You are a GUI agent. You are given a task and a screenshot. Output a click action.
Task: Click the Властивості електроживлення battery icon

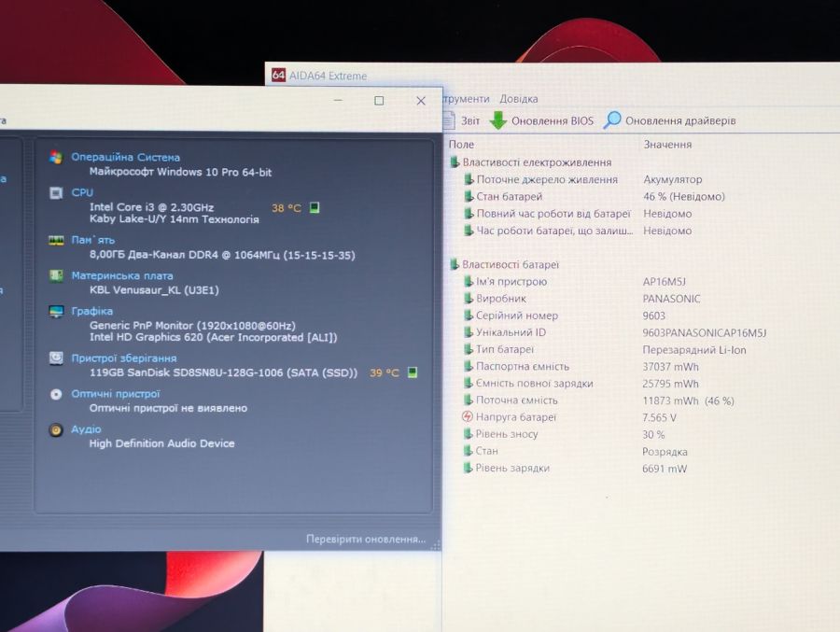point(455,162)
